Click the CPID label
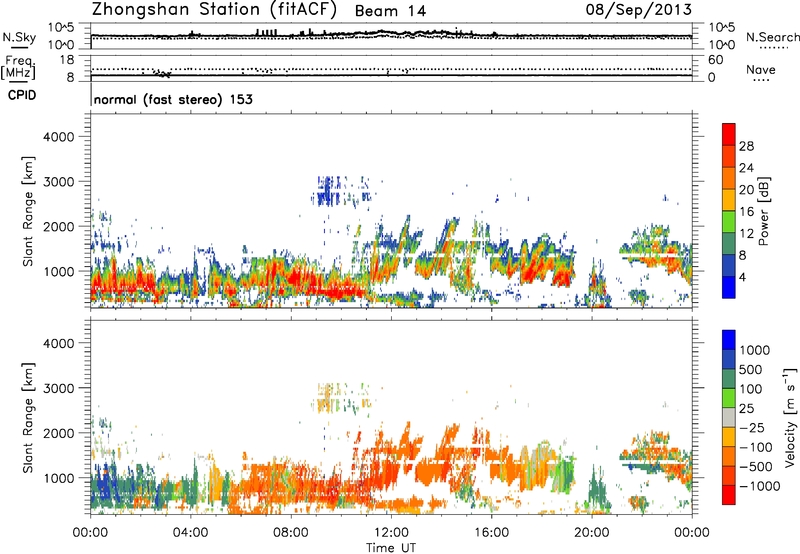Image resolution: width=800 pixels, height=554 pixels. point(22,95)
